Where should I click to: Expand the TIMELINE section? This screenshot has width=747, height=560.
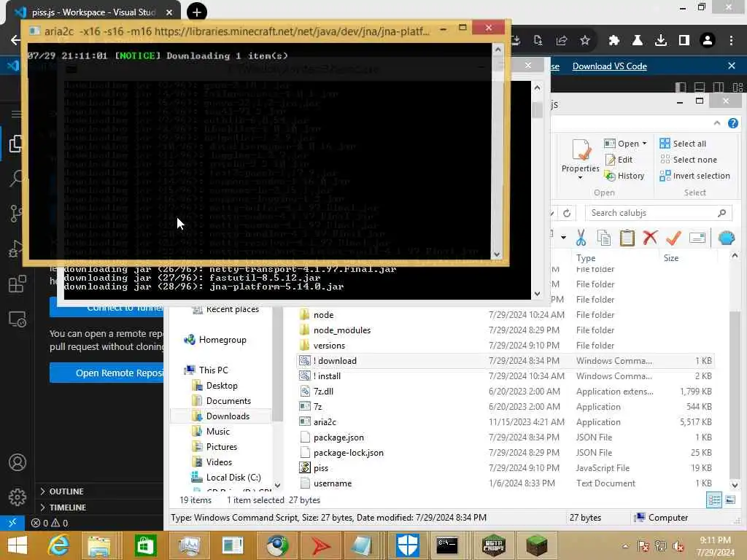tap(67, 507)
